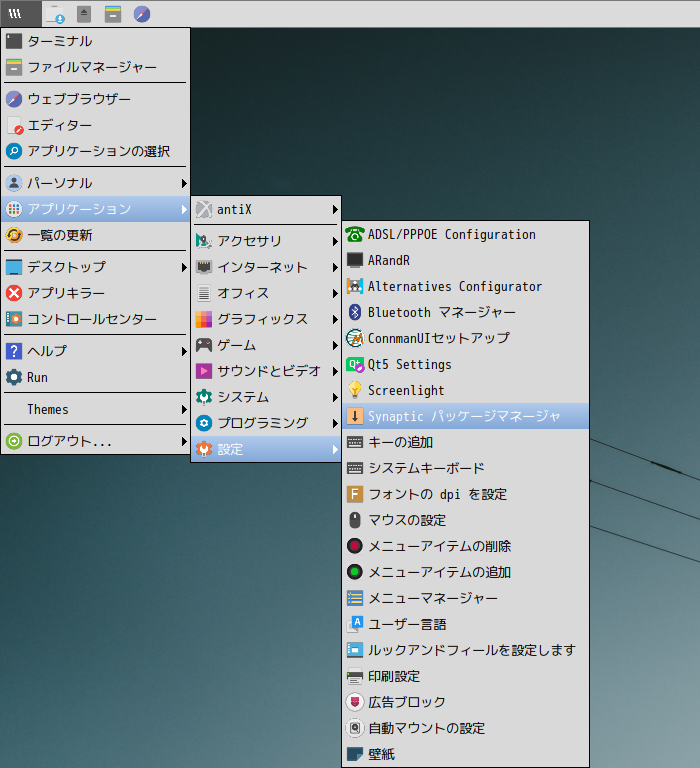
Task: Click the ARandR monitor icon
Action: click(x=355, y=260)
